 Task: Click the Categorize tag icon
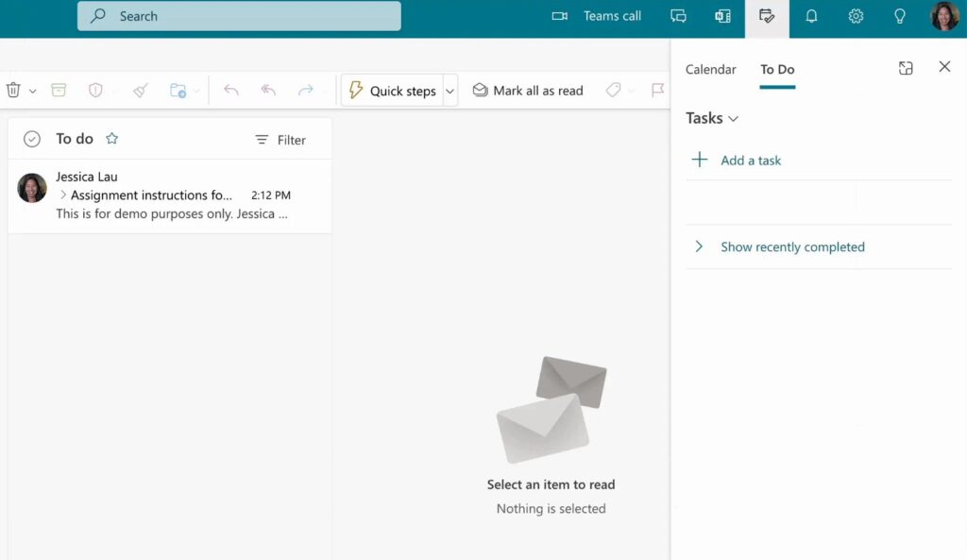point(613,90)
